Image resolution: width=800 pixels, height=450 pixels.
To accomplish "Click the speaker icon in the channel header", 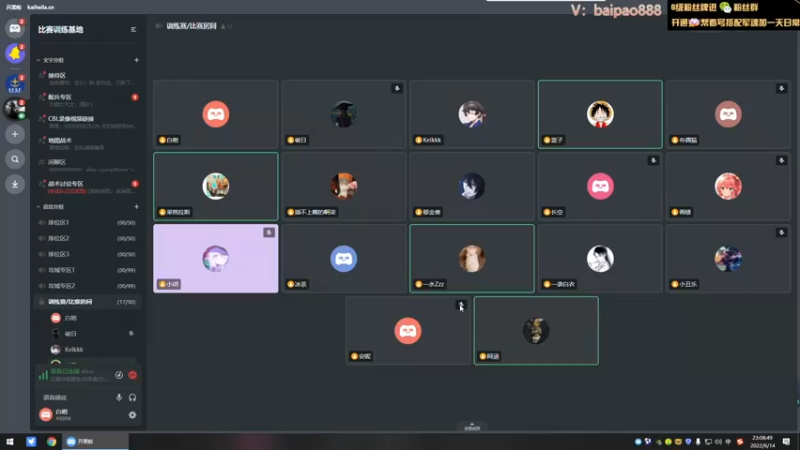I will click(x=158, y=26).
